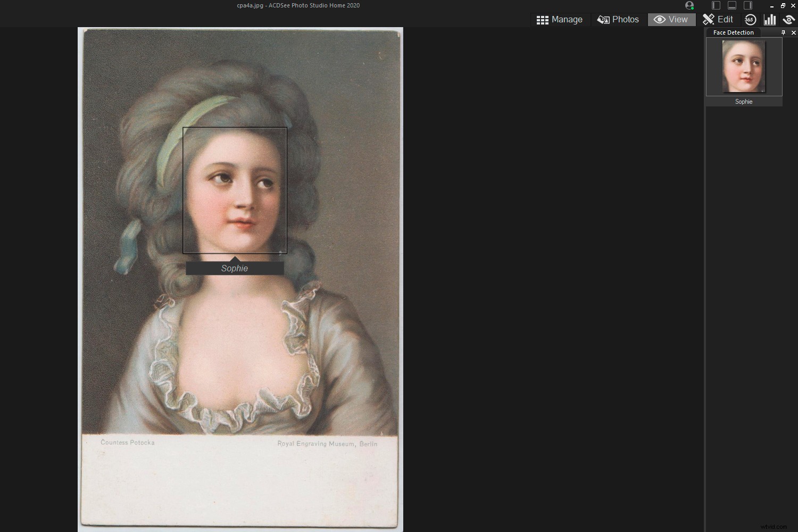
Task: Pin the Face Detection panel
Action: click(783, 32)
